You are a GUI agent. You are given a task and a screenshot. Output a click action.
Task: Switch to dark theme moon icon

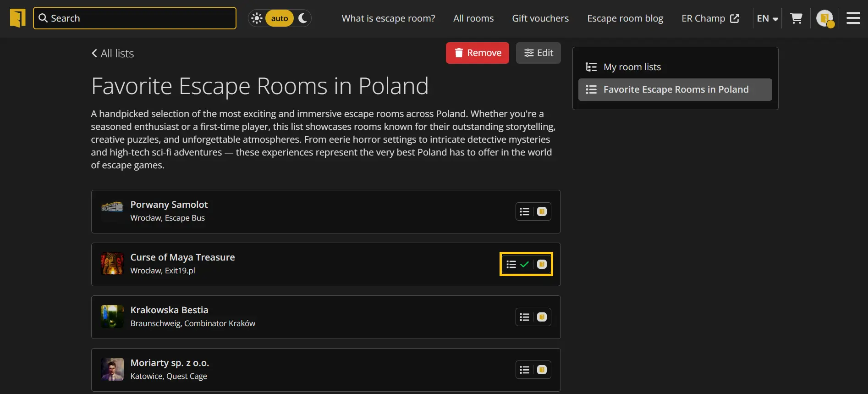[302, 18]
